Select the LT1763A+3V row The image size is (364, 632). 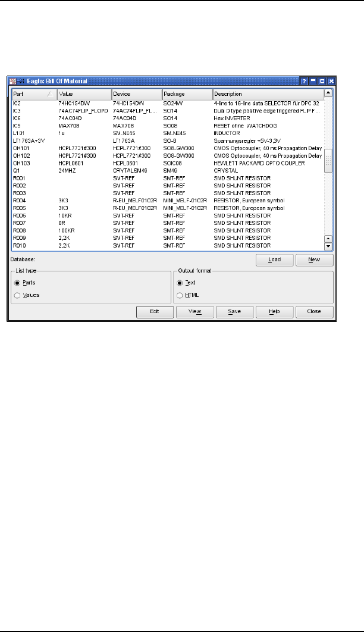coord(168,140)
